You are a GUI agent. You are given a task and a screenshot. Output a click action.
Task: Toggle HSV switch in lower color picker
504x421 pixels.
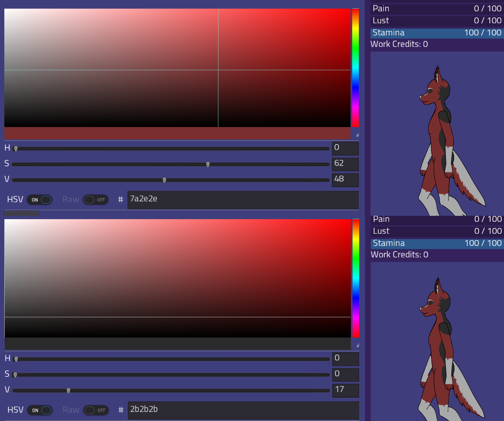click(x=40, y=410)
